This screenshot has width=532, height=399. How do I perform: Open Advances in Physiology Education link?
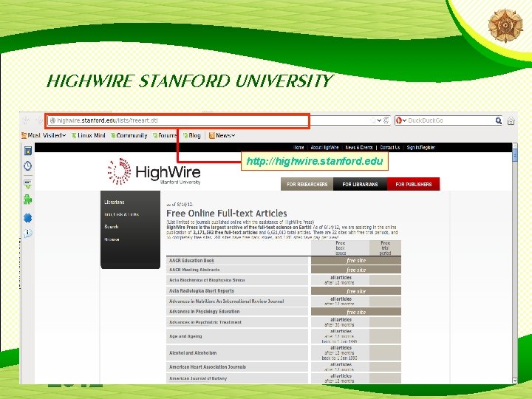tap(204, 312)
